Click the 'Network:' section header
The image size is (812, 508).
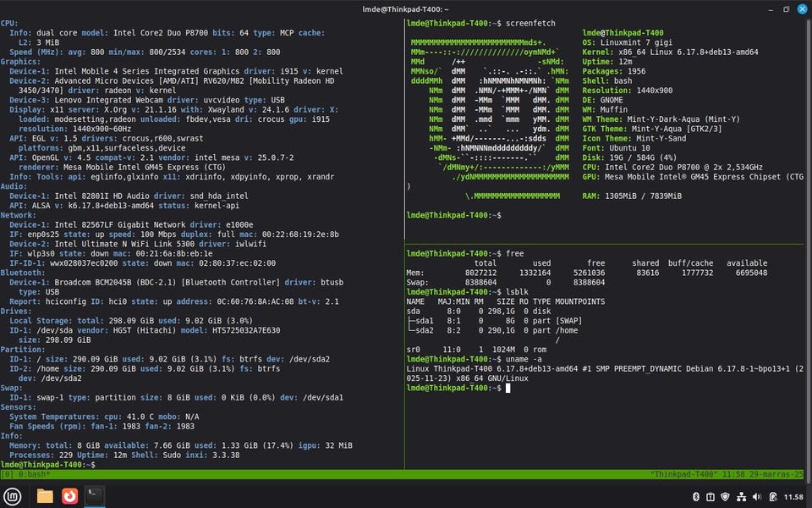[x=18, y=215]
